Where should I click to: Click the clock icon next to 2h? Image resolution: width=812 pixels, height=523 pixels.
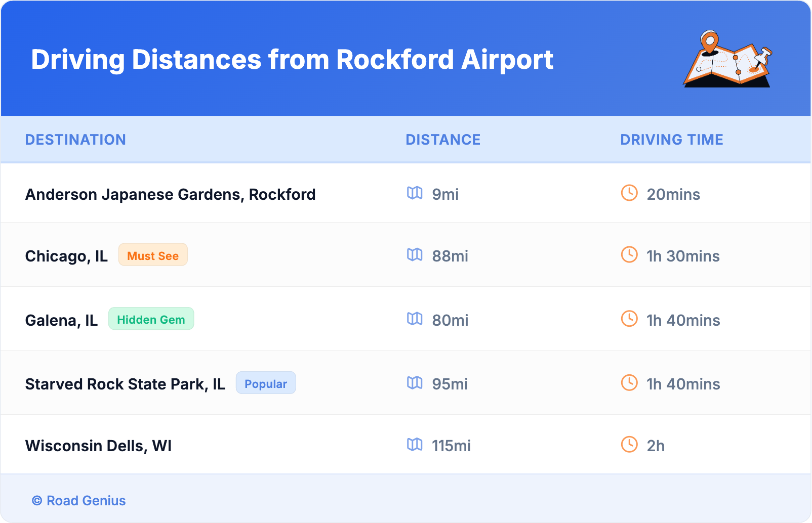629,445
